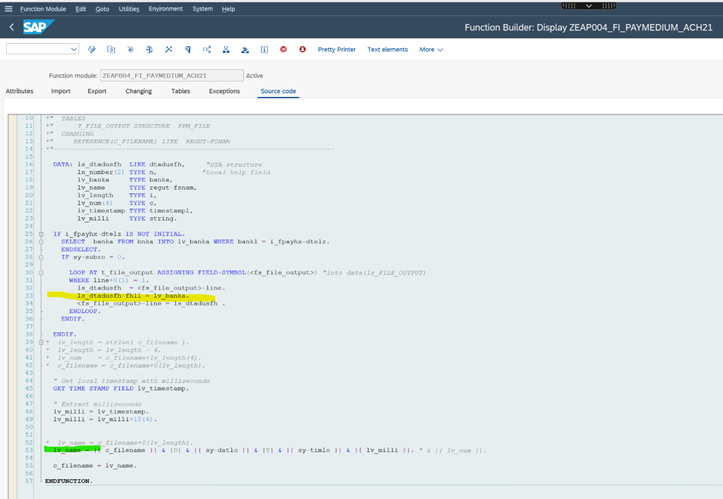Click the 'lv_milli = lv_milli+15(4).' line
723x499 pixels.
click(105, 420)
